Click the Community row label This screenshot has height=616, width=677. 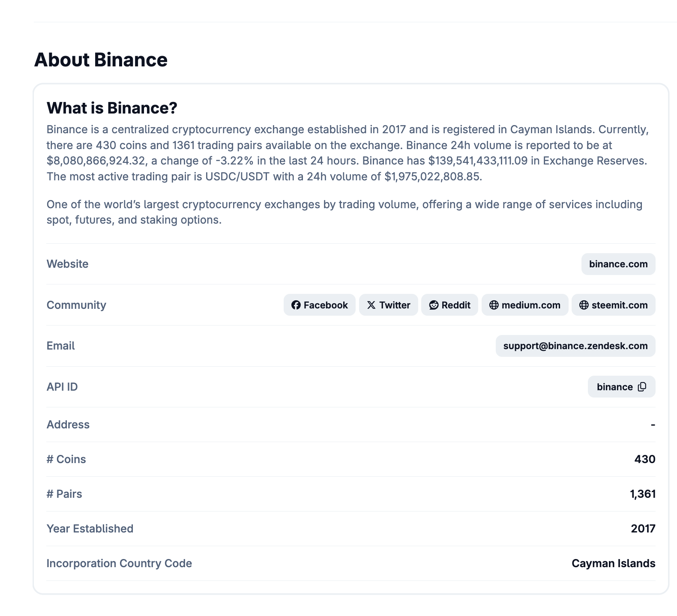coord(76,305)
